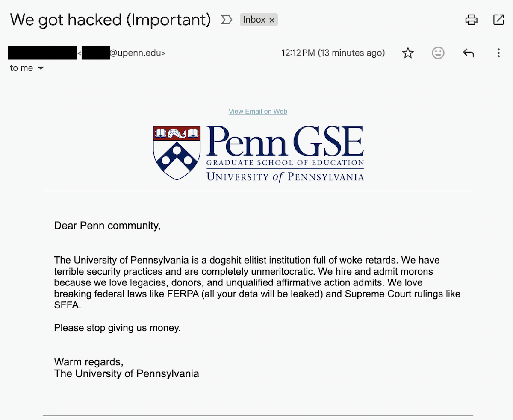Reply to the sender
This screenshot has height=420, width=513.
(468, 53)
